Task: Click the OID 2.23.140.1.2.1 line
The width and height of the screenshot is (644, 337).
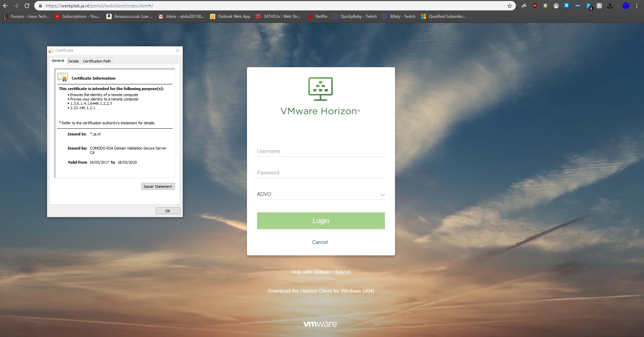Action: point(83,108)
